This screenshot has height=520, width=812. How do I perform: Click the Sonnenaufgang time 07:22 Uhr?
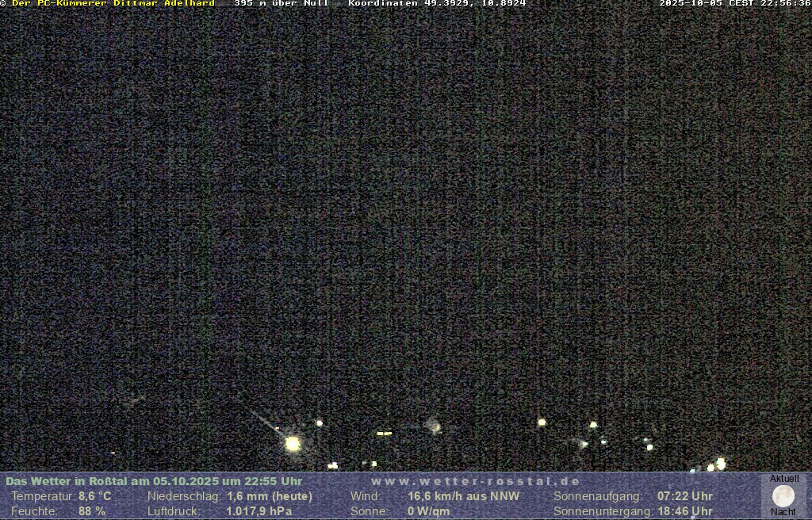[684, 496]
